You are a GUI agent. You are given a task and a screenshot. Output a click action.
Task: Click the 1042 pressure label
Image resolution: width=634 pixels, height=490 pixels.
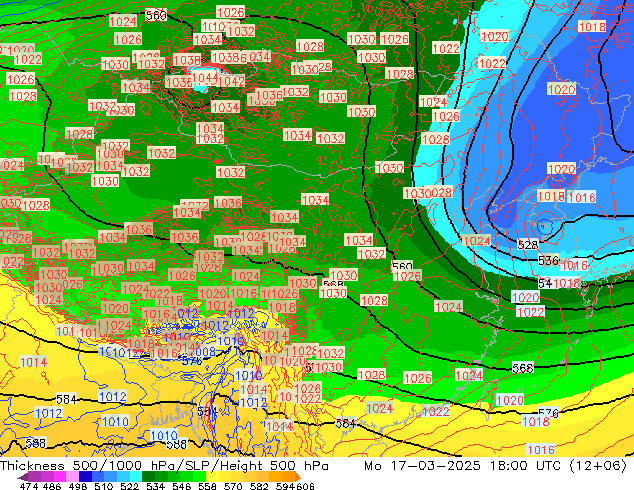click(232, 81)
